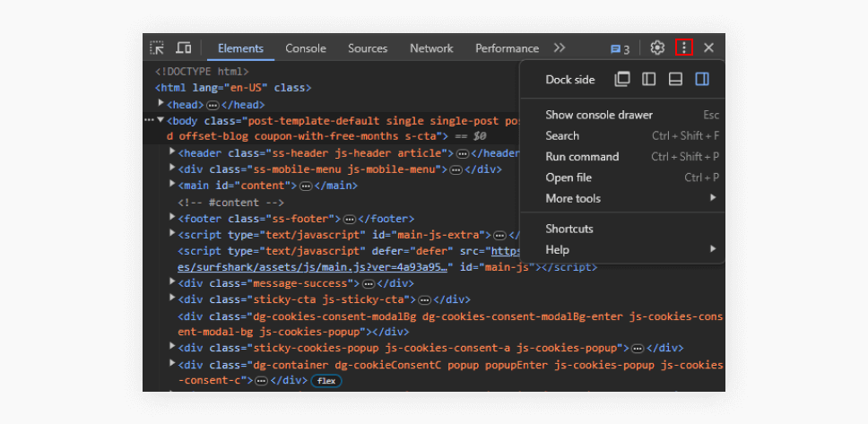The height and width of the screenshot is (424, 868).
Task: Expand the message-success div node
Action: pyautogui.click(x=172, y=281)
